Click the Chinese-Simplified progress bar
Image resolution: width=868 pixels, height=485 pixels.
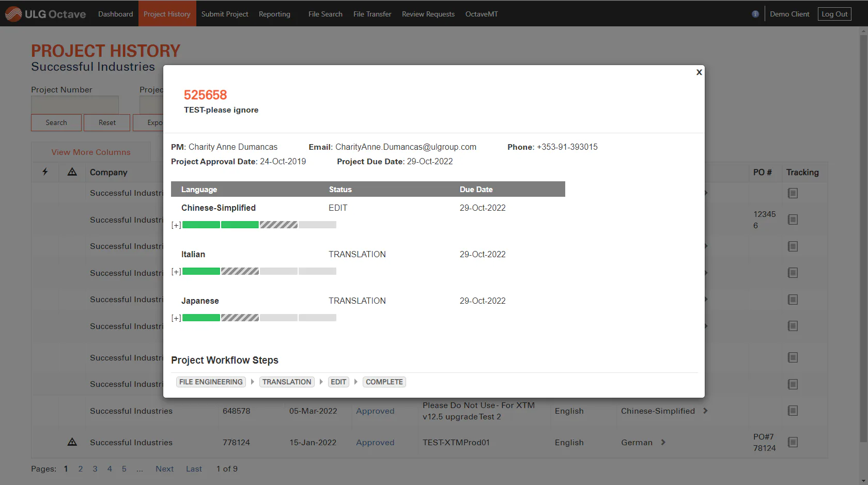tap(259, 225)
